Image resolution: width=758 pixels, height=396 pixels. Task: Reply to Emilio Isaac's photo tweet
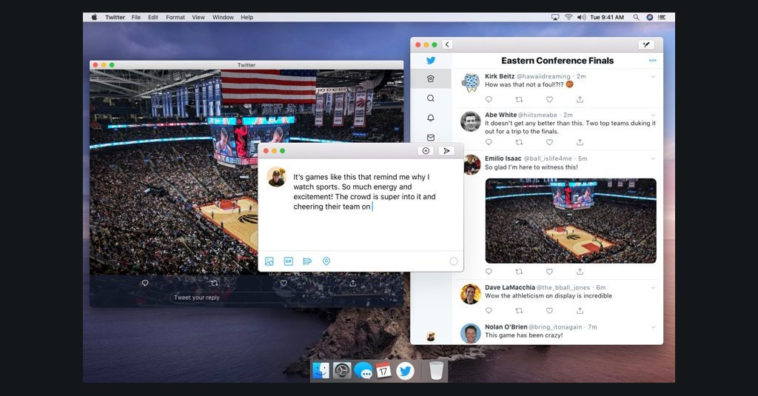[489, 272]
